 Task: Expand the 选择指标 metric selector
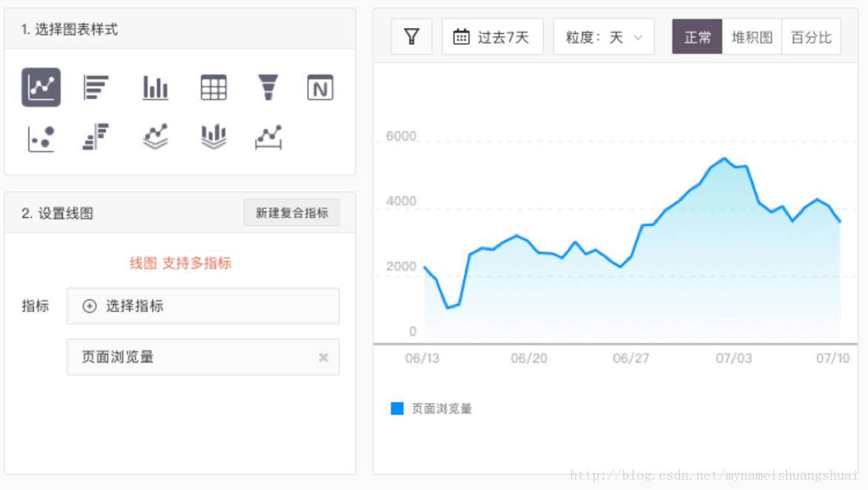[x=203, y=306]
